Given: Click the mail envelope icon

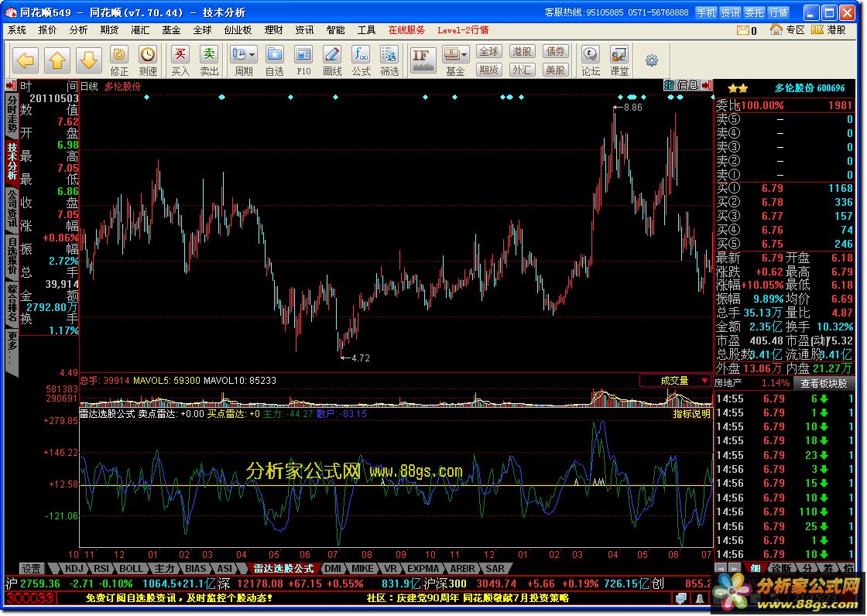Looking at the screenshot, I should tap(742, 30).
